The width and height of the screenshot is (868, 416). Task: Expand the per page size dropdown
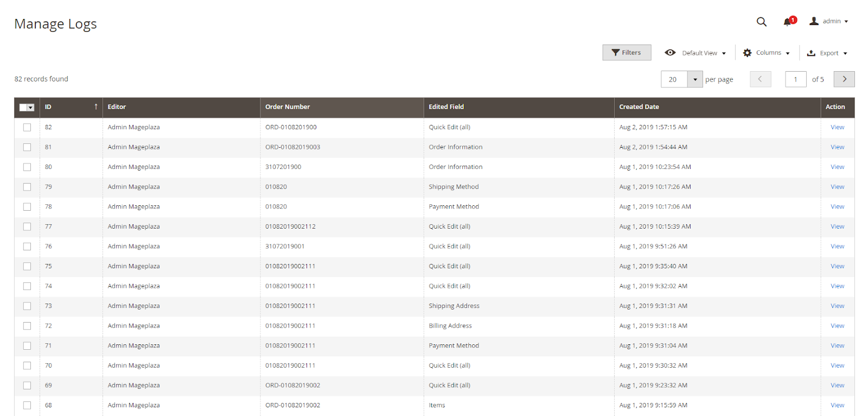pyautogui.click(x=695, y=79)
